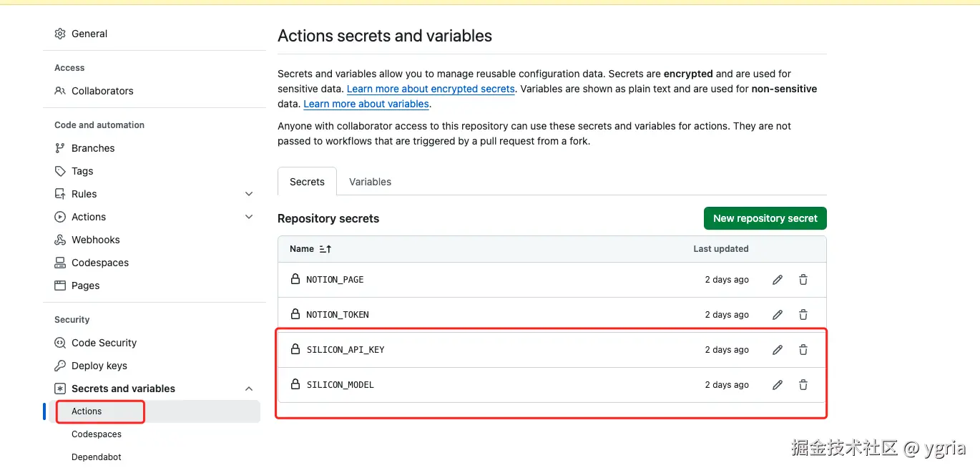Edit the SILICON_MODEL secret pencil icon

(x=778, y=385)
